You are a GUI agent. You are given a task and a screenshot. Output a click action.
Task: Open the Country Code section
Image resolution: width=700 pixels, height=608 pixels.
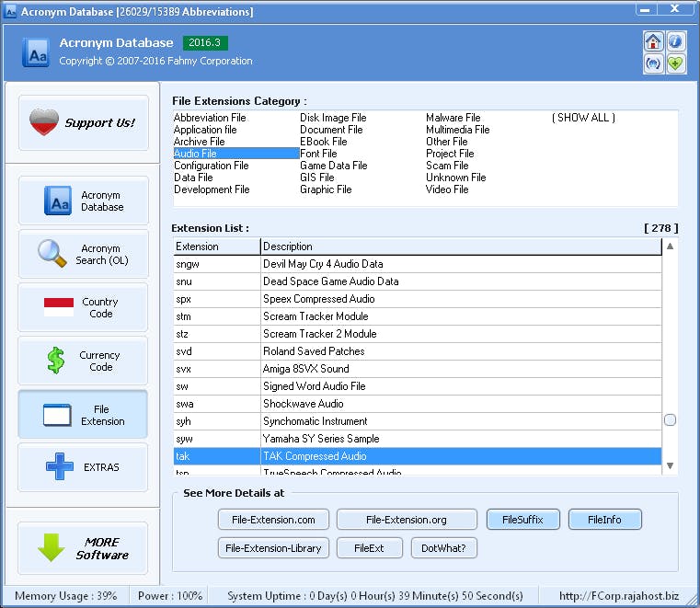pyautogui.click(x=84, y=307)
